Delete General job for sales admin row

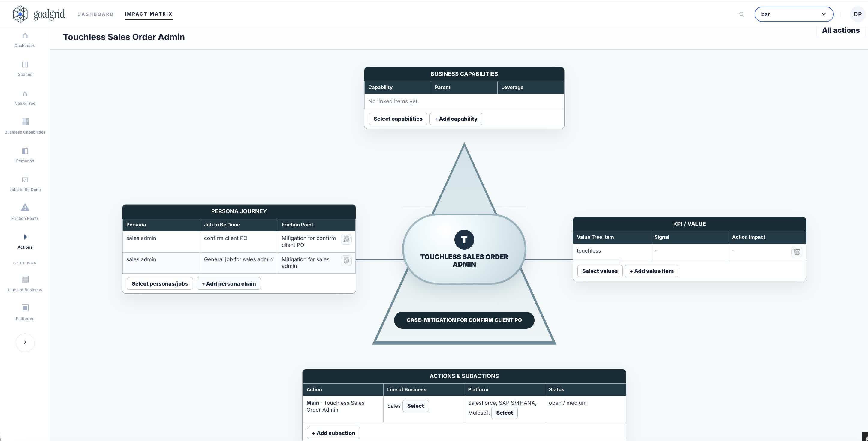coord(346,260)
